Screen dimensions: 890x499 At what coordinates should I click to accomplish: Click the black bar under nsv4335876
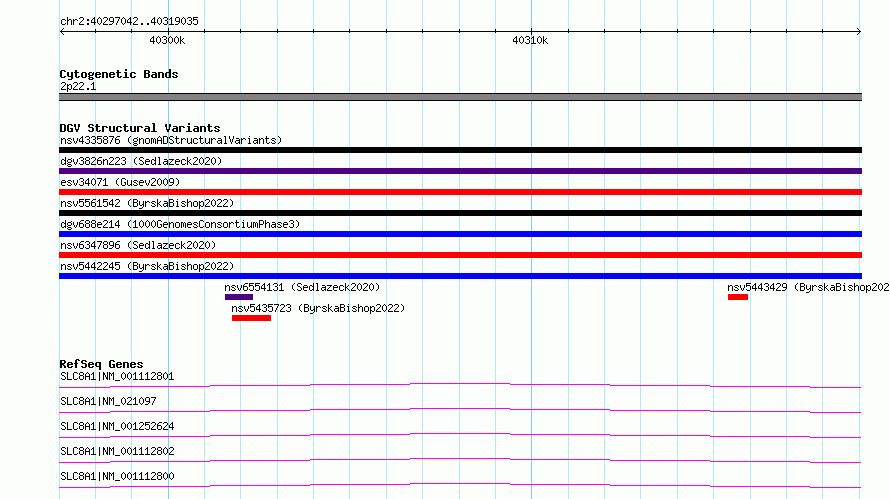460,150
